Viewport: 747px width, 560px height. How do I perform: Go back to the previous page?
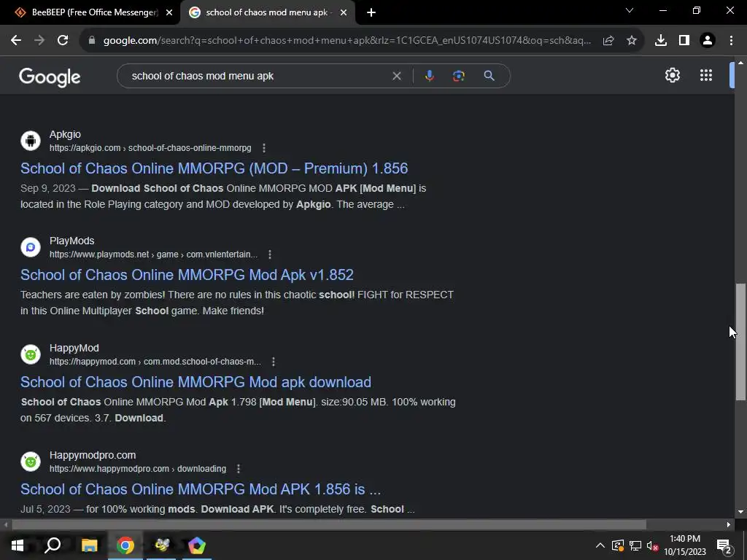pyautogui.click(x=16, y=41)
